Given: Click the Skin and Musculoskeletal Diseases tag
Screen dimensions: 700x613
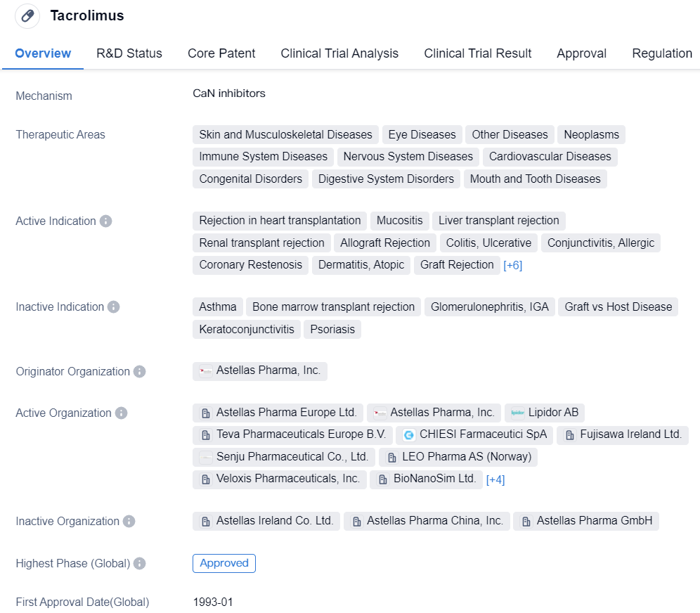Looking at the screenshot, I should coord(285,135).
